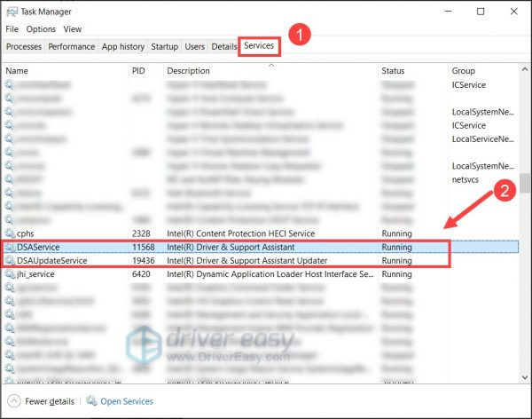Sort by the Status column header
532x419 pixels.
tap(393, 70)
